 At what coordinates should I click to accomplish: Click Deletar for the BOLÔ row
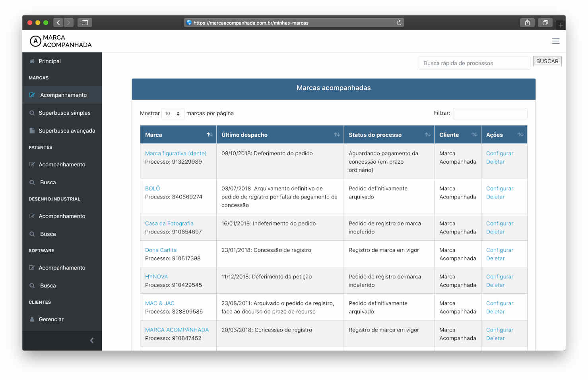tap(495, 197)
